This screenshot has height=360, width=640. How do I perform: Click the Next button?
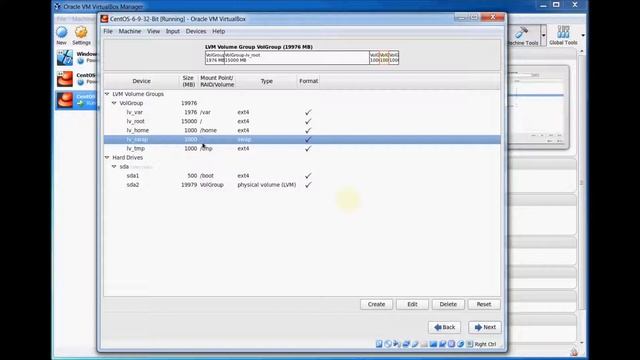(x=485, y=327)
